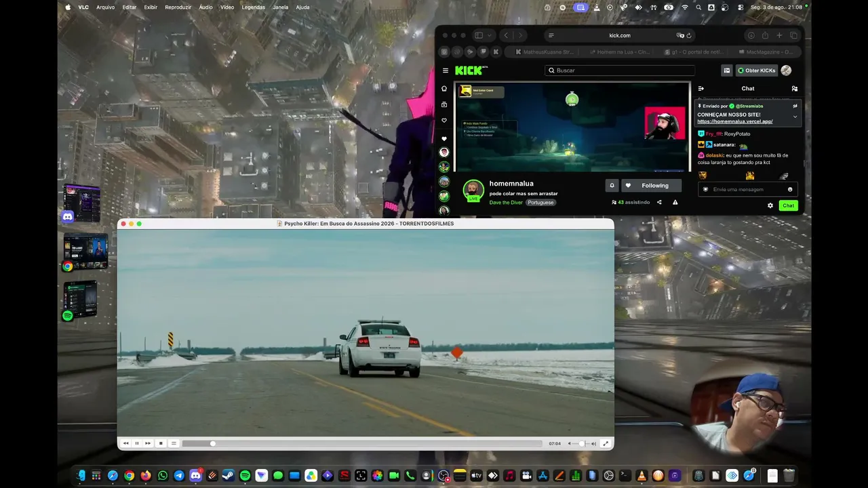Go back in Safari
Image resolution: width=868 pixels, height=488 pixels.
coord(506,35)
